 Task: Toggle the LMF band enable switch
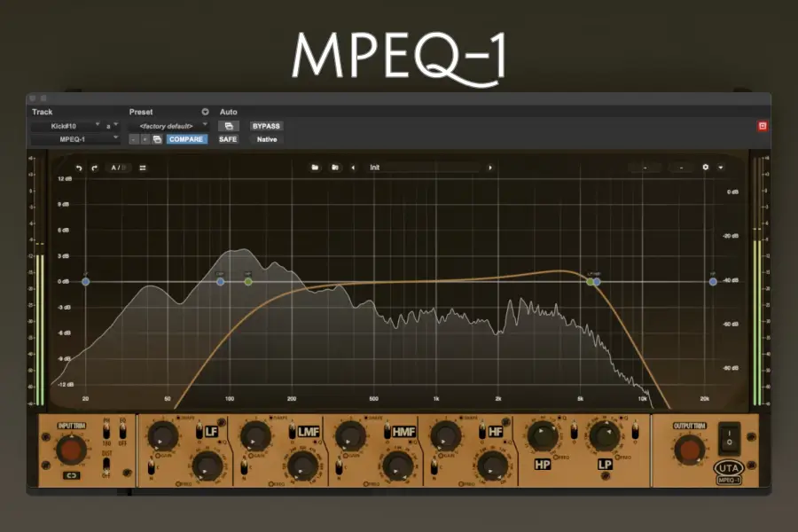pos(292,432)
